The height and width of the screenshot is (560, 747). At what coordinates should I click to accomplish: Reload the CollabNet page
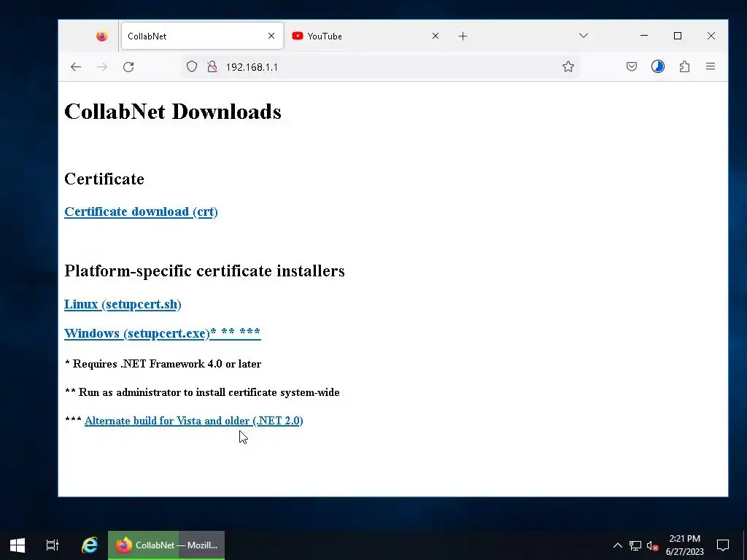(x=128, y=67)
